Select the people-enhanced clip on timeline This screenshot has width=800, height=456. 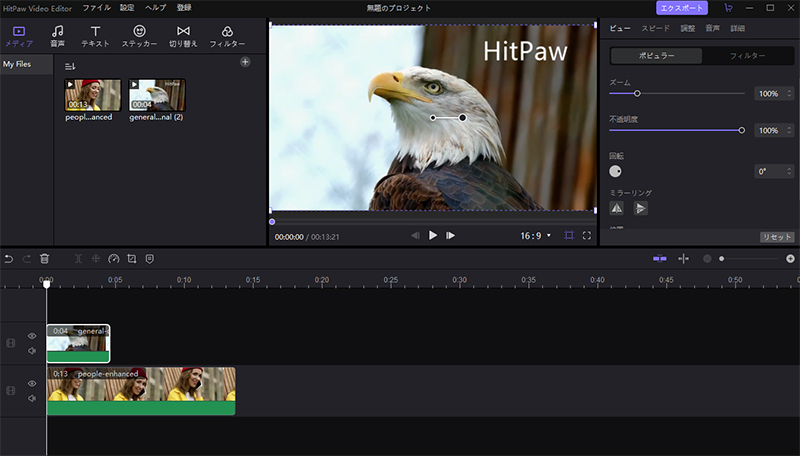[x=141, y=391]
